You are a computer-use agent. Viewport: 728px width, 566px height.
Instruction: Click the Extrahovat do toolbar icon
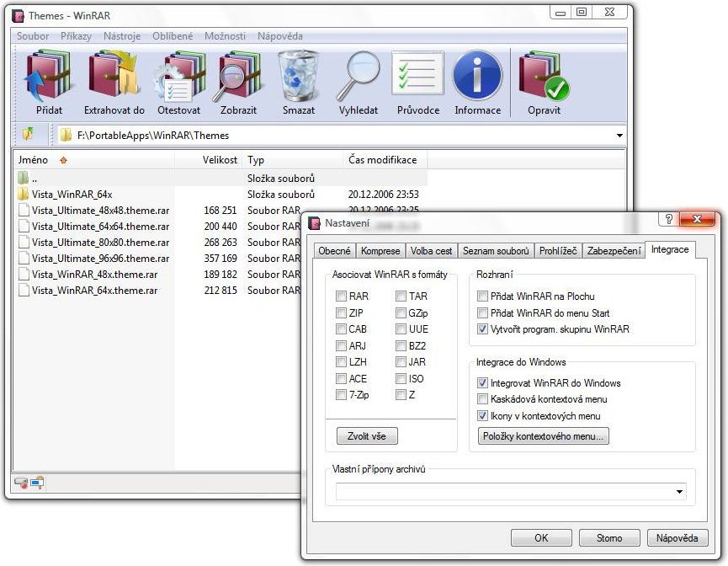coord(114,76)
